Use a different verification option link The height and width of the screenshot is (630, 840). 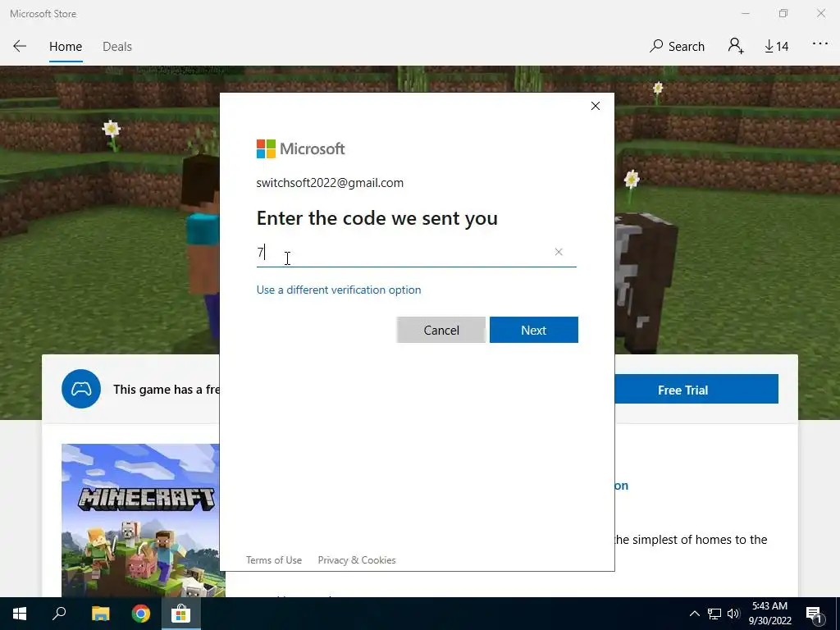[x=339, y=290]
